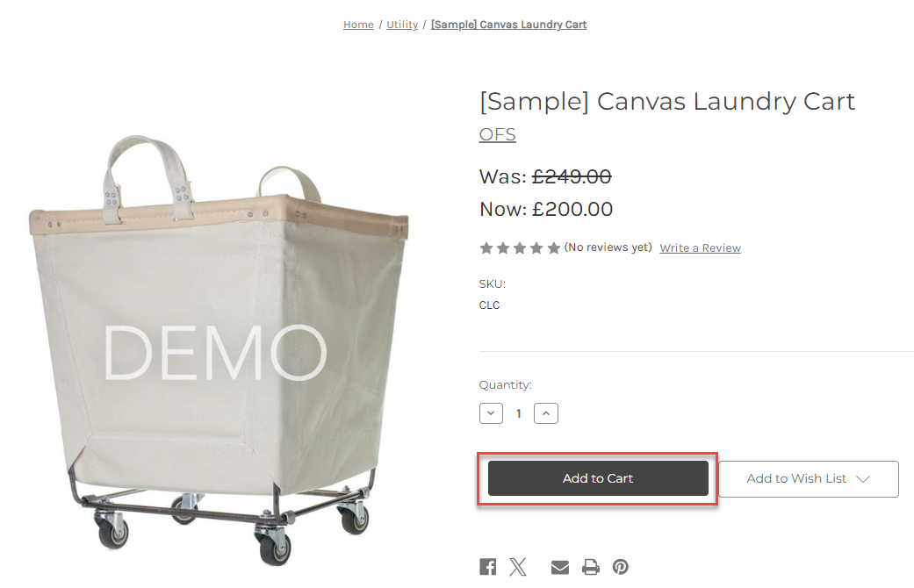Select the fifth rating star
This screenshot has width=914, height=588.
point(554,247)
